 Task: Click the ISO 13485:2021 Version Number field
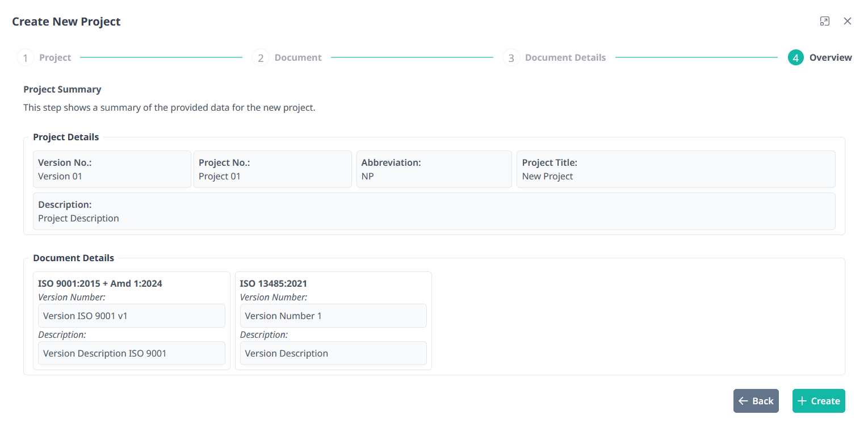coord(333,316)
